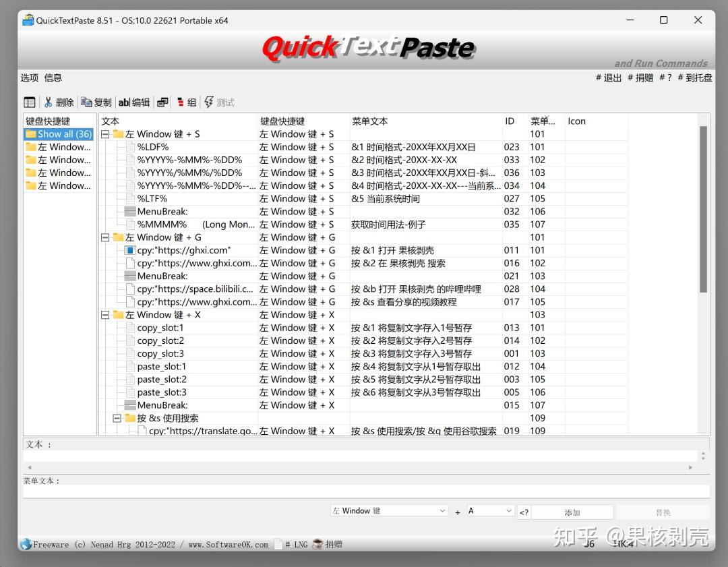Select the Delete (删除) toolbar icon
This screenshot has width=728, height=567.
pos(59,102)
